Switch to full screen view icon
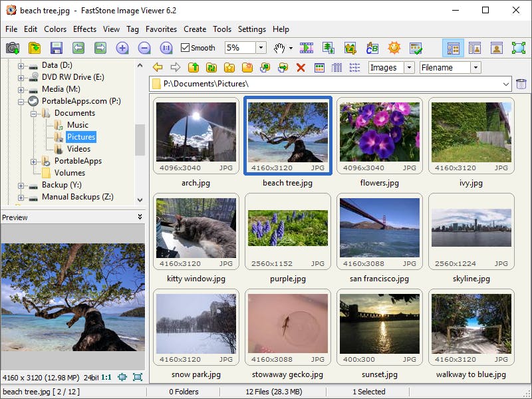The height and width of the screenshot is (399, 532). click(x=518, y=48)
